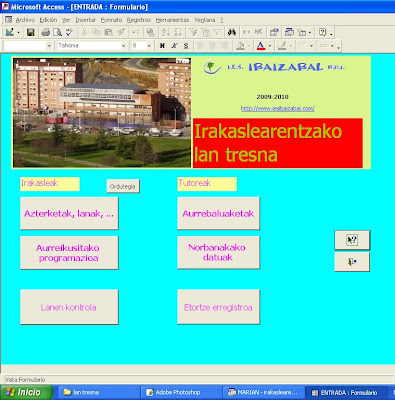Click the exit door button

352,262
